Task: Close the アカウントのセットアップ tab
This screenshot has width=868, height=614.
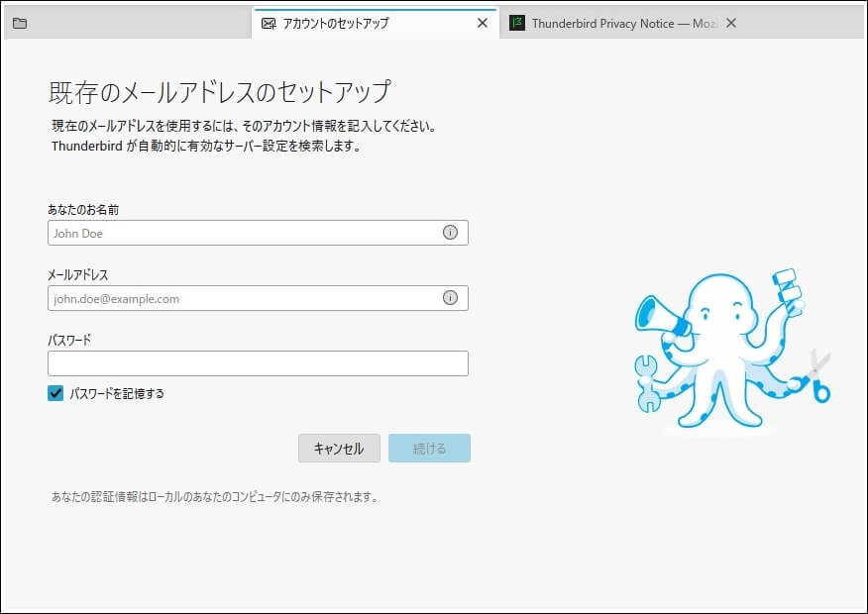Action: coord(483,23)
